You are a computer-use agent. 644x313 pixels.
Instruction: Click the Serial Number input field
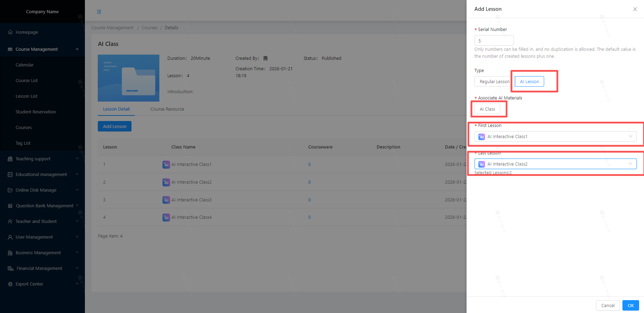click(494, 41)
